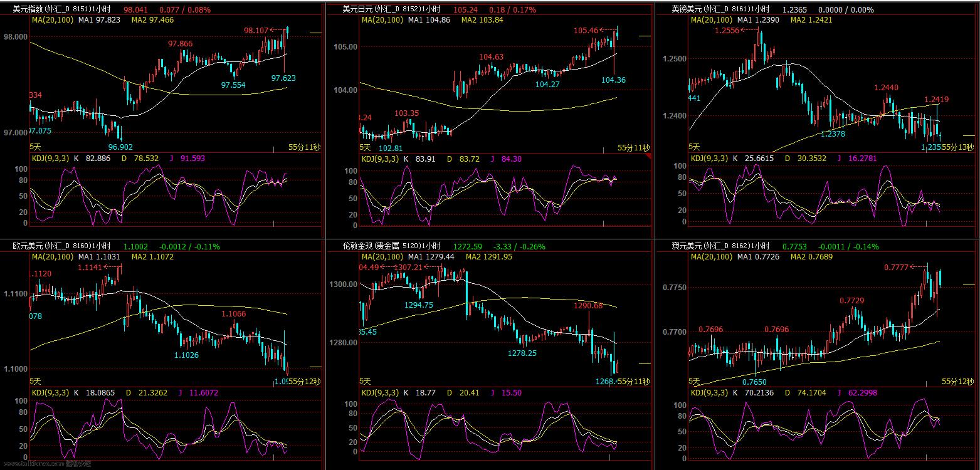
Task: Click the 1.2378 price annotation
Action: [x=833, y=133]
